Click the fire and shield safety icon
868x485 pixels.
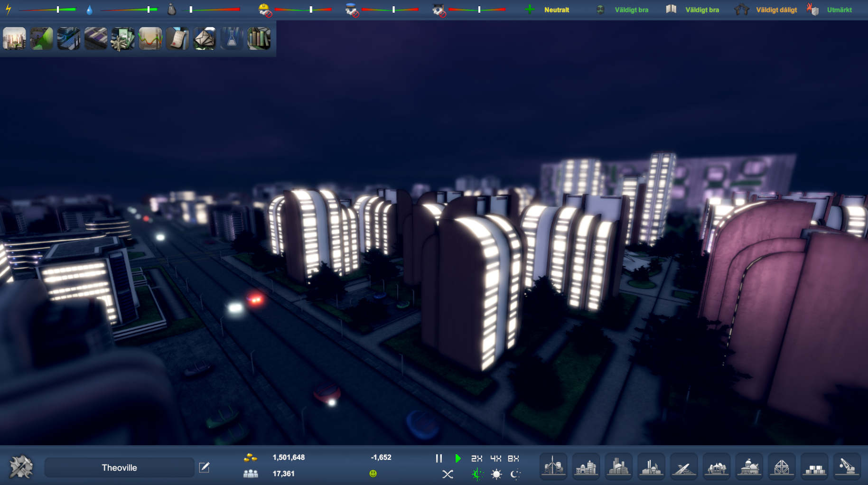click(x=812, y=9)
